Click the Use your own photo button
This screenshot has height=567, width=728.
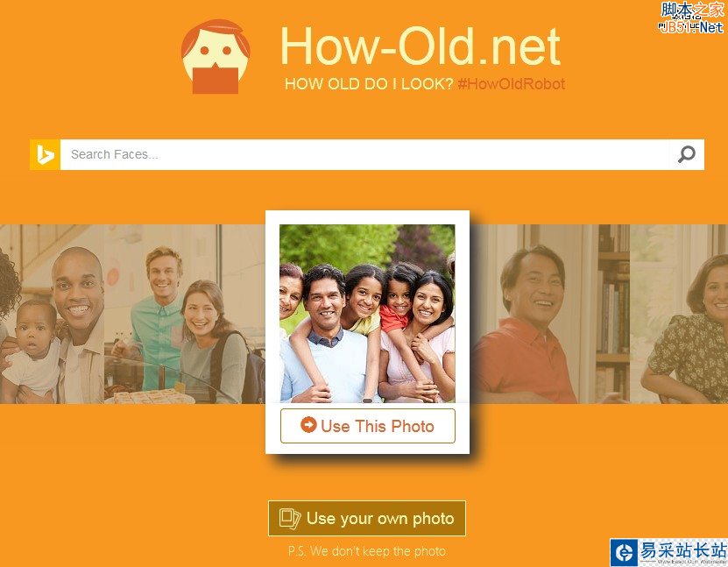(x=367, y=518)
